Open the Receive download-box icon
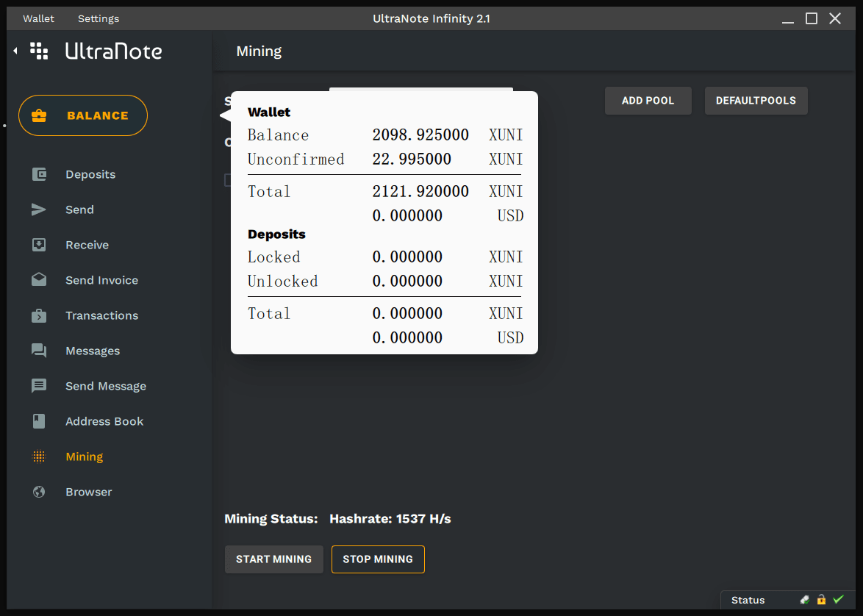The height and width of the screenshot is (616, 863). (39, 245)
